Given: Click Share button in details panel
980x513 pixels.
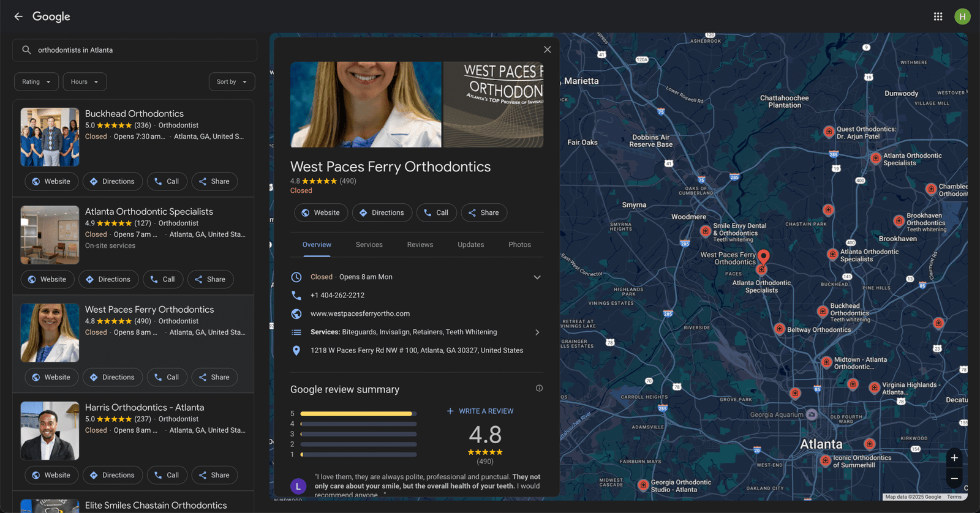Looking at the screenshot, I should tap(484, 212).
